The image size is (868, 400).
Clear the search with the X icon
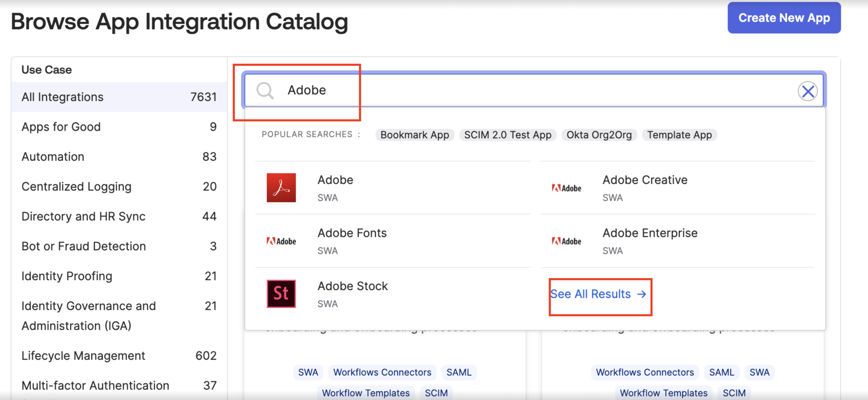pyautogui.click(x=808, y=91)
